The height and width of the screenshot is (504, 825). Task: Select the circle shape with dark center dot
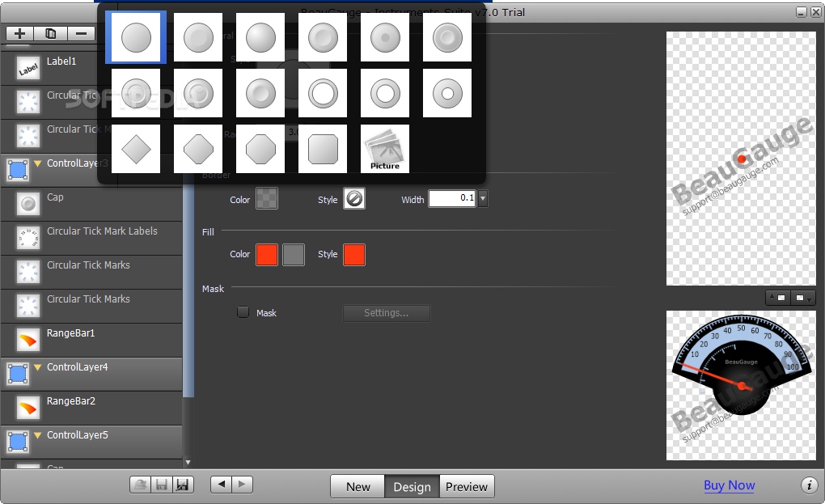point(385,37)
